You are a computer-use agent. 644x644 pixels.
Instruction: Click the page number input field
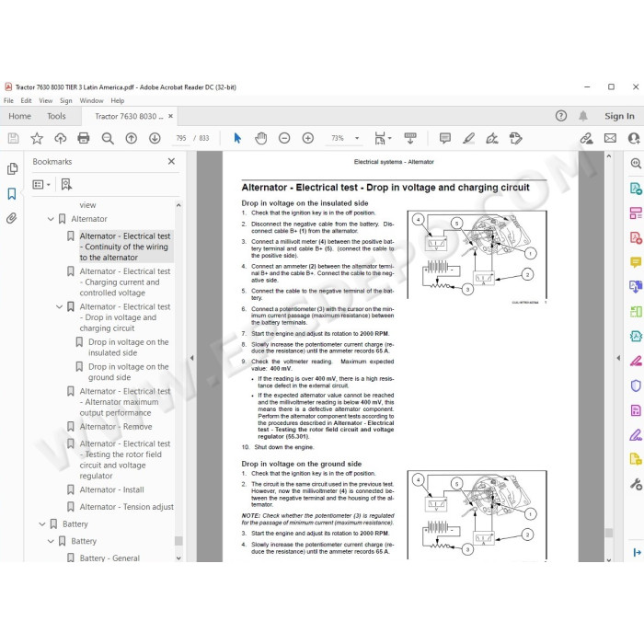pyautogui.click(x=181, y=138)
